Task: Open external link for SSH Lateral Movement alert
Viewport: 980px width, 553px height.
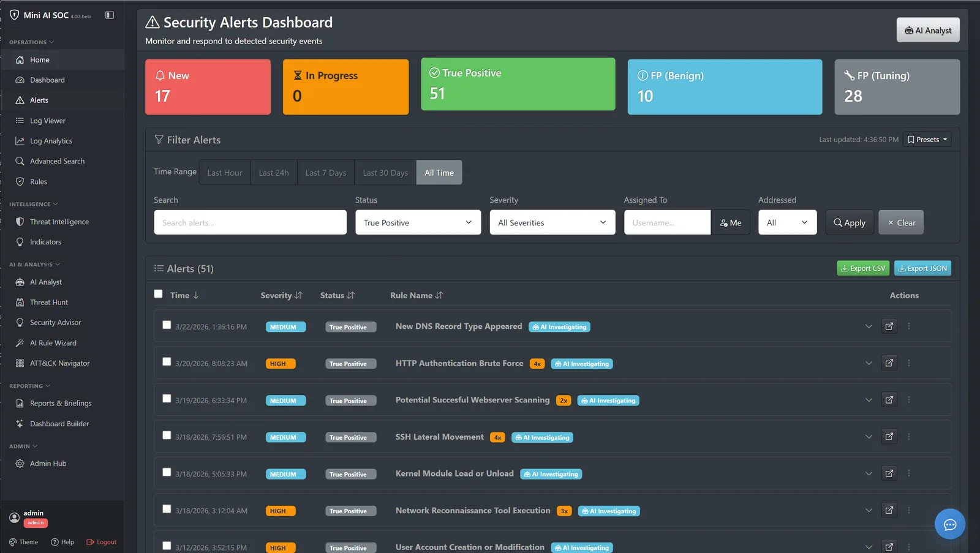Action: [889, 436]
